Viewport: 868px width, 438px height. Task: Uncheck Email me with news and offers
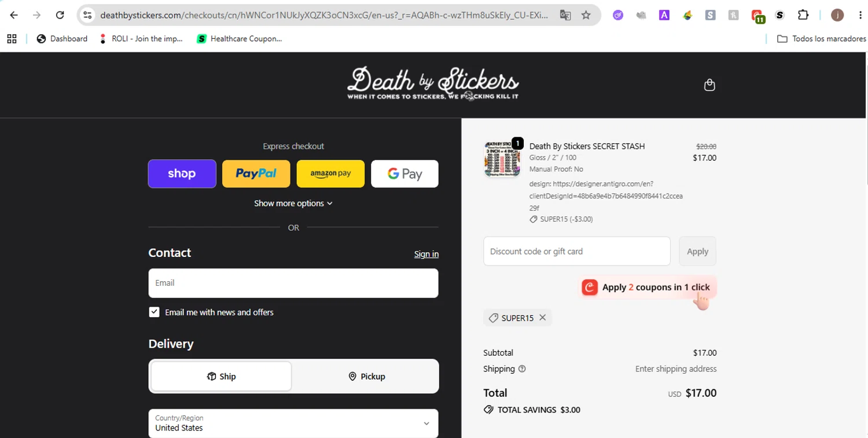(154, 312)
